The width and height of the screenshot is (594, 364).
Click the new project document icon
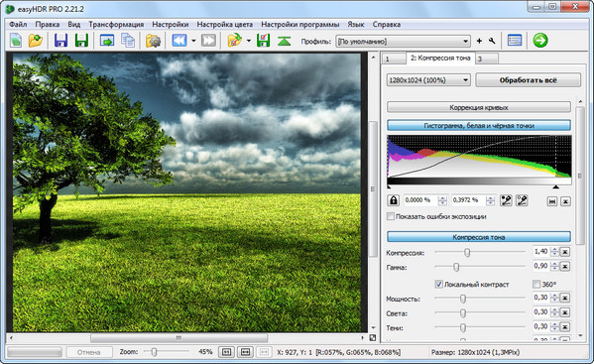pyautogui.click(x=16, y=40)
